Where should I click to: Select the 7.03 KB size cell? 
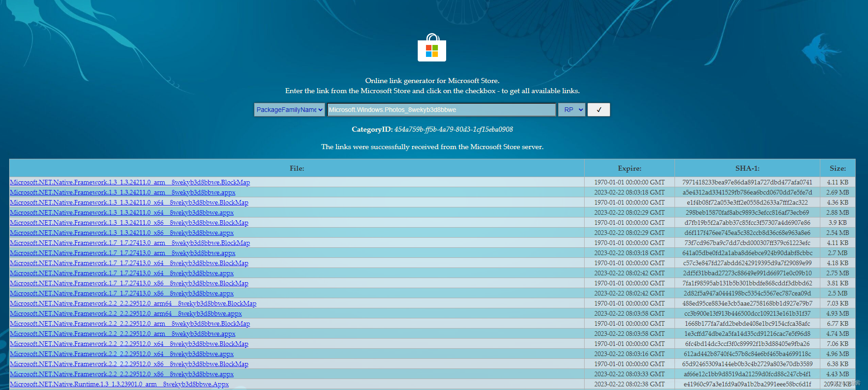[838, 303]
